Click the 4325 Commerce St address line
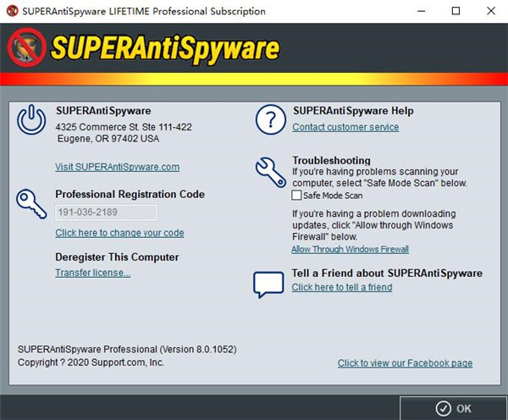Image resolution: width=508 pixels, height=420 pixels. point(124,127)
